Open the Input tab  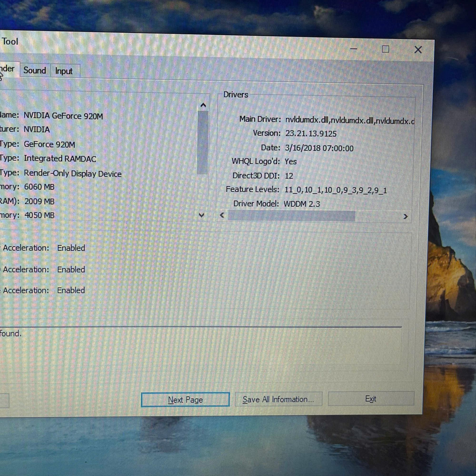click(x=64, y=71)
